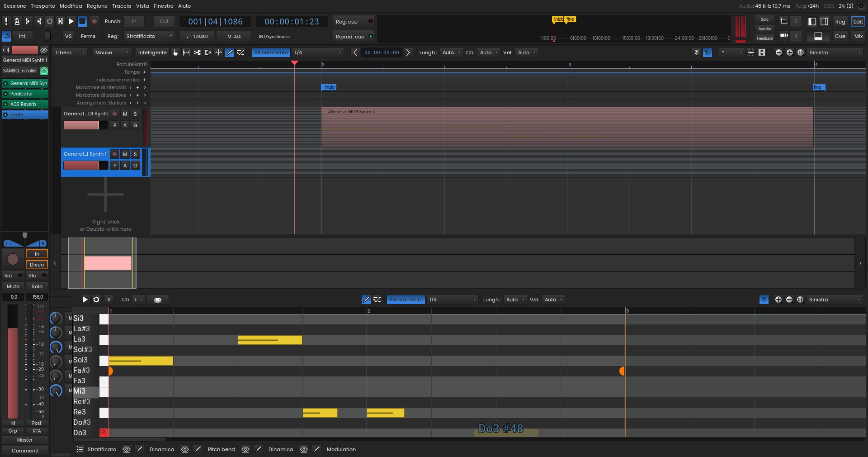
Task: Expand the Sinistra dropdown in the editor toolbar
Action: tap(835, 52)
